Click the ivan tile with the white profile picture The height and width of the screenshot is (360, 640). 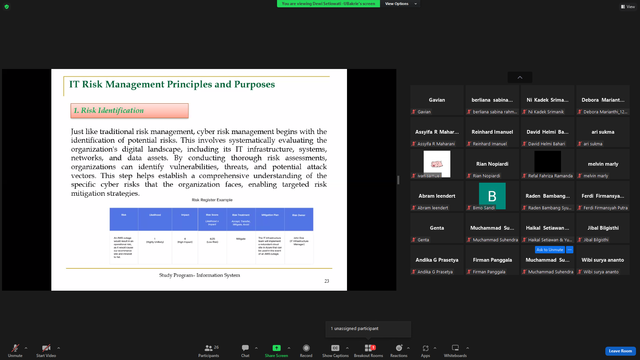pyautogui.click(x=437, y=164)
